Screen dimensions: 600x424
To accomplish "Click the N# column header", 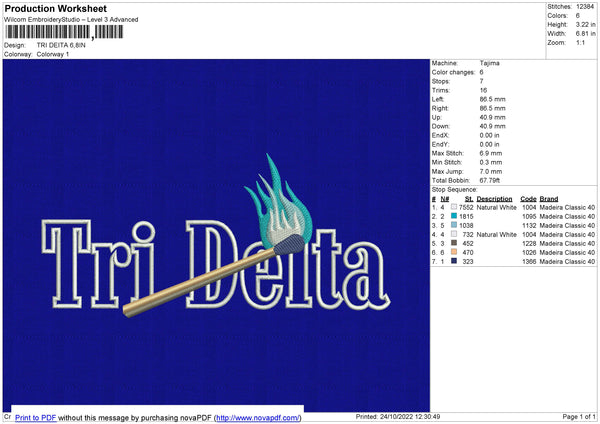I will (x=445, y=199).
